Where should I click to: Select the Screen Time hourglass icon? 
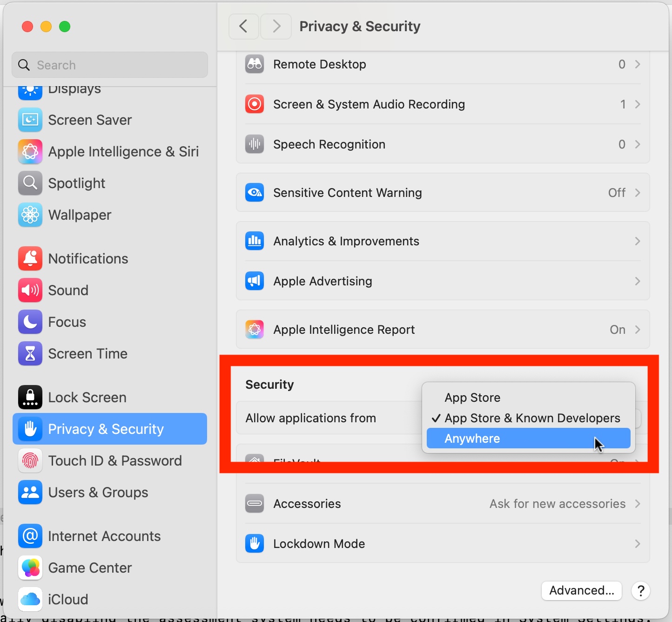click(30, 354)
